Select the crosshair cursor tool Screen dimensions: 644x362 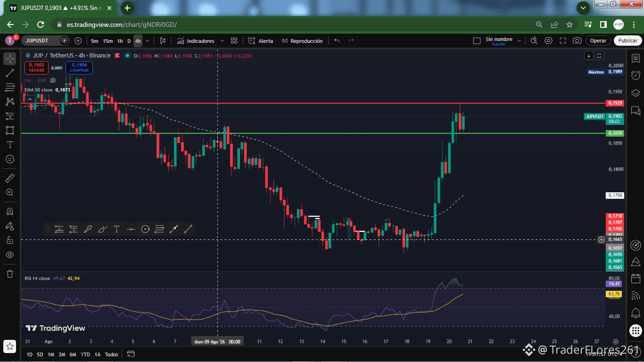pos(9,58)
